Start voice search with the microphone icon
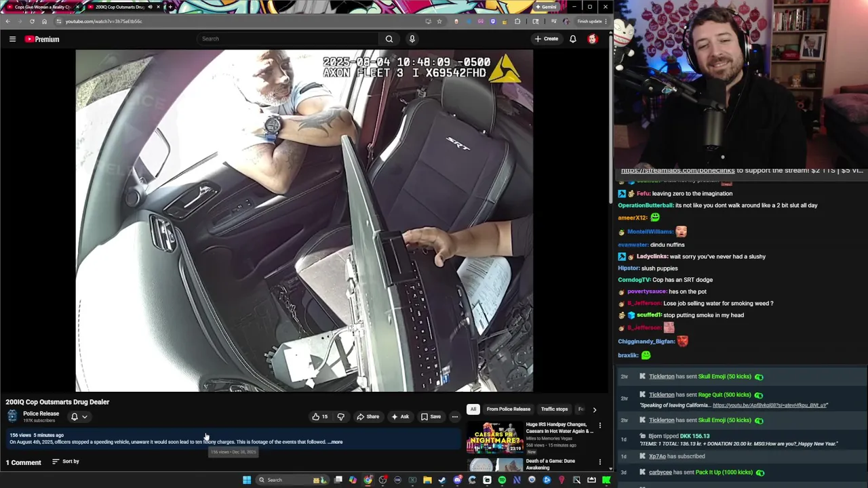The width and height of the screenshot is (868, 488). tap(412, 39)
